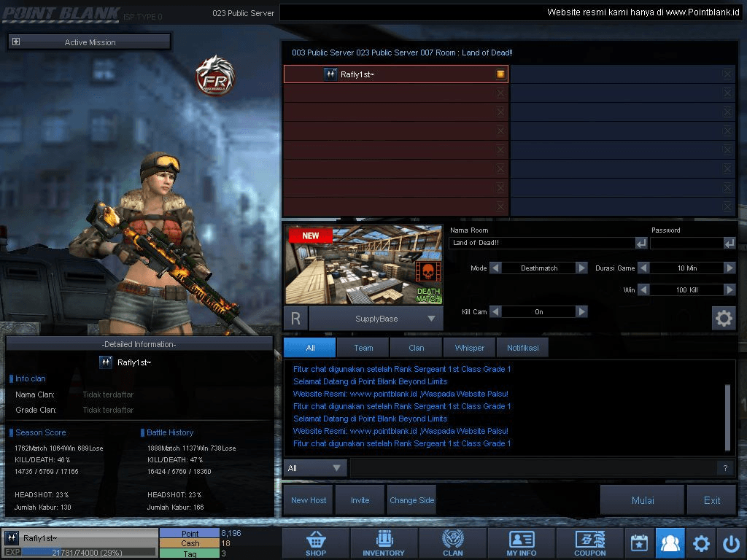Click the power exit icon
The width and height of the screenshot is (747, 560).
click(731, 543)
